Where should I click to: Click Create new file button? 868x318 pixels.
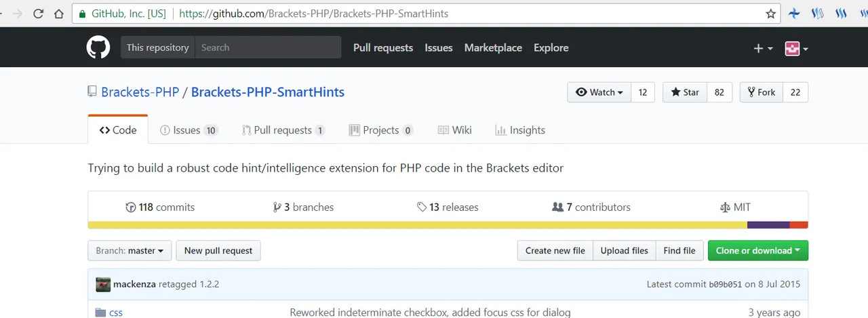point(555,250)
